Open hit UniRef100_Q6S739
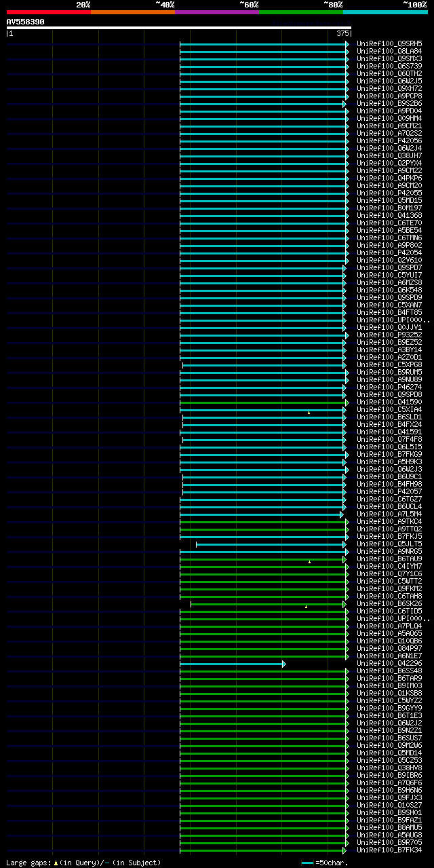The image size is (434, 868). click(389, 66)
